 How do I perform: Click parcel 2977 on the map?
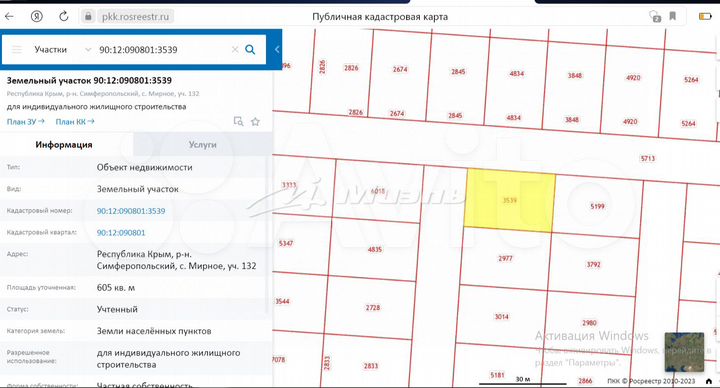(505, 259)
